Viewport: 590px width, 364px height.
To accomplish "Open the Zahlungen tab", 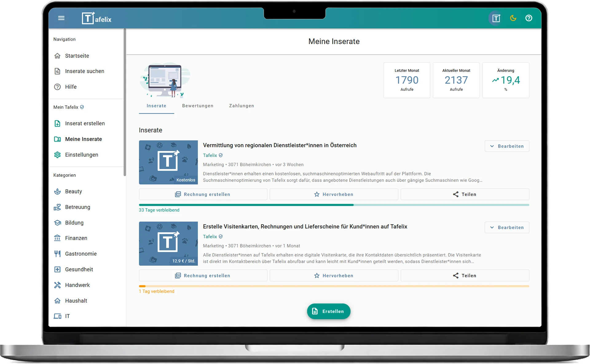I will pyautogui.click(x=242, y=106).
